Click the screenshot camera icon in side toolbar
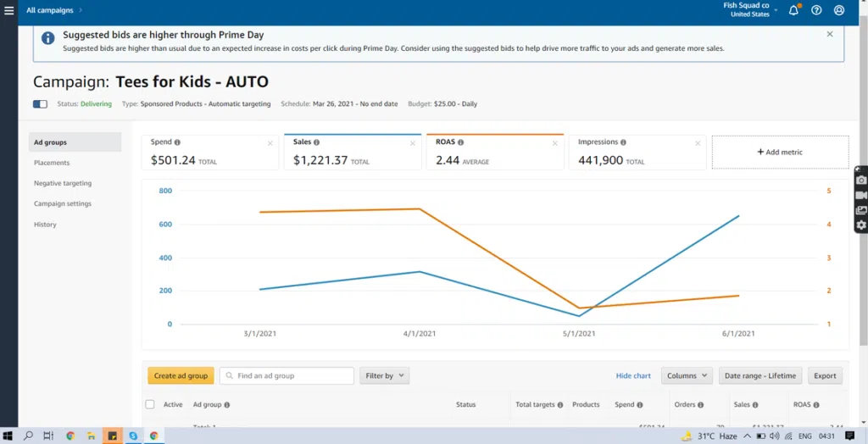Viewport: 868px width, 444px height. coord(861,180)
